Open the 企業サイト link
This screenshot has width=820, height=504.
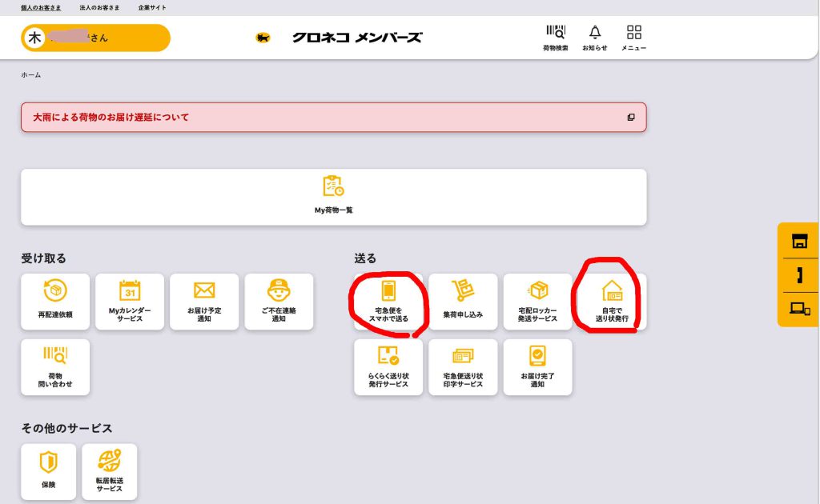[x=152, y=8]
